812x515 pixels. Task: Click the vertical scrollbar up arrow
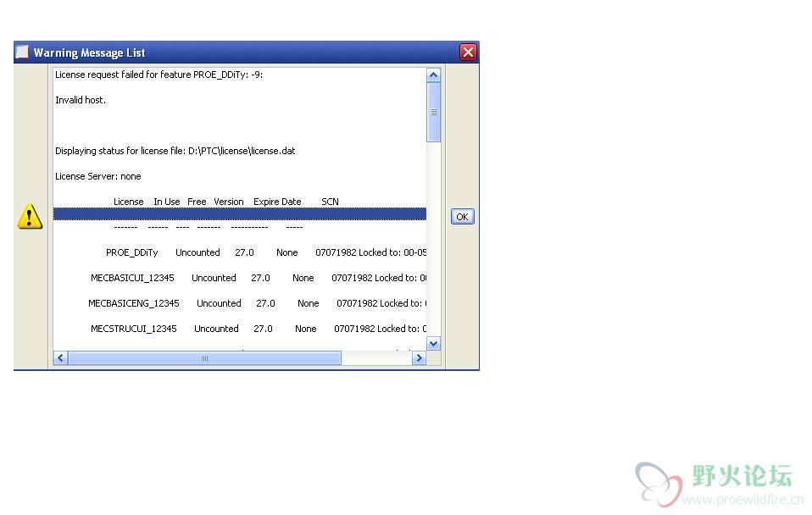[433, 75]
